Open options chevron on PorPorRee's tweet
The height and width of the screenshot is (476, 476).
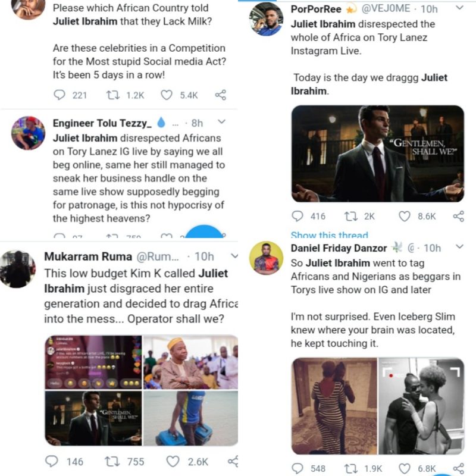459,8
